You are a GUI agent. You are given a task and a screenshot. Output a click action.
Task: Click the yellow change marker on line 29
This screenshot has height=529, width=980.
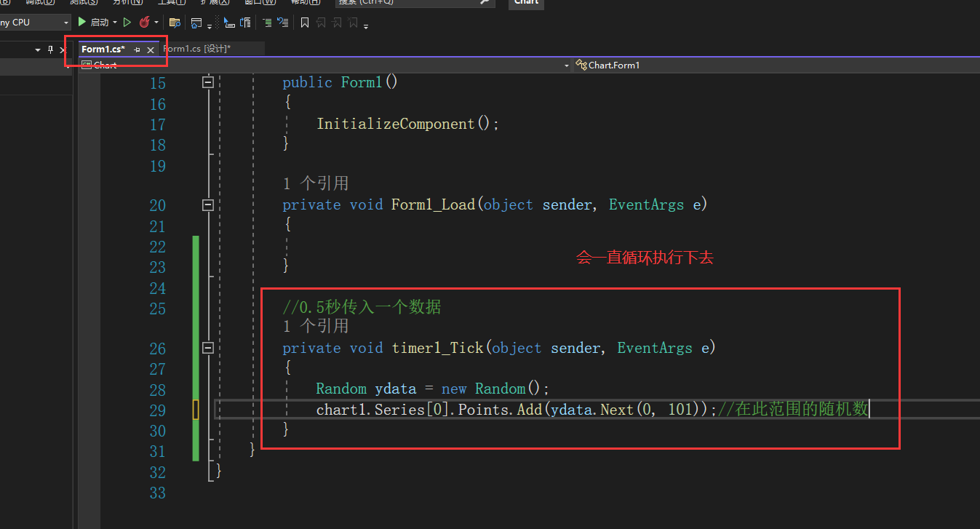pos(196,410)
